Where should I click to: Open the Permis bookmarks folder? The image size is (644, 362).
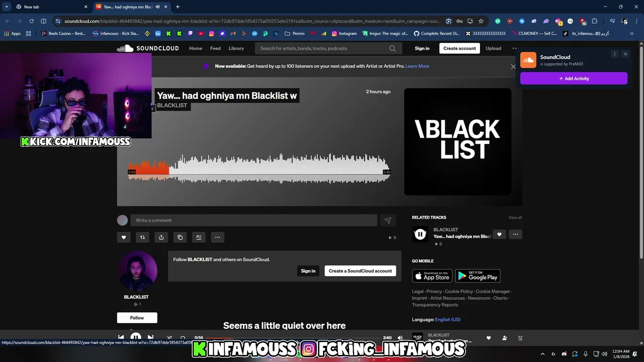click(294, 34)
